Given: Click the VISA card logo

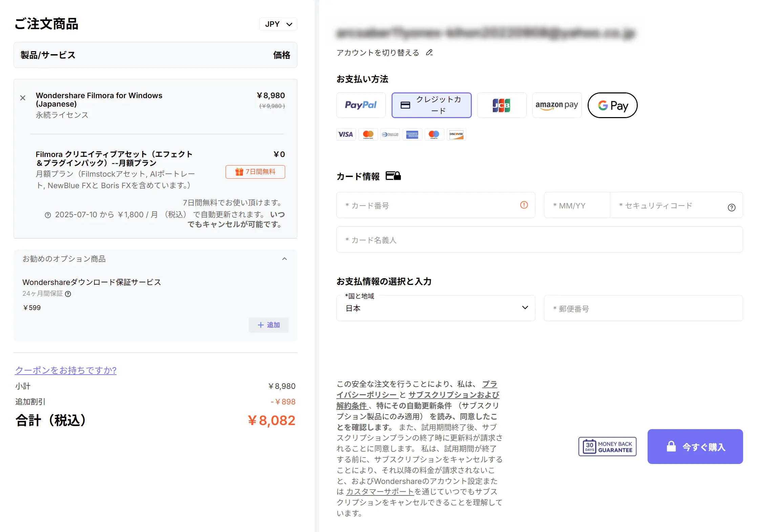Looking at the screenshot, I should (346, 134).
